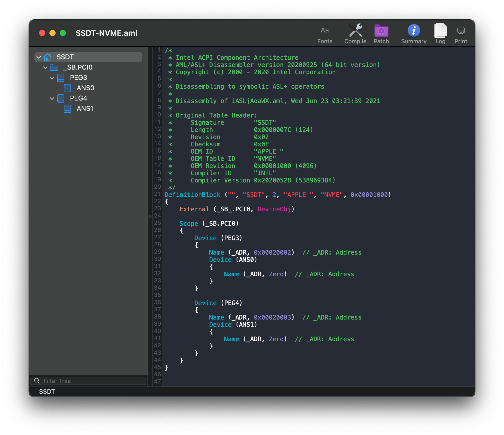504x435 pixels.
Task: Click the ANS0 device icon
Action: point(67,88)
